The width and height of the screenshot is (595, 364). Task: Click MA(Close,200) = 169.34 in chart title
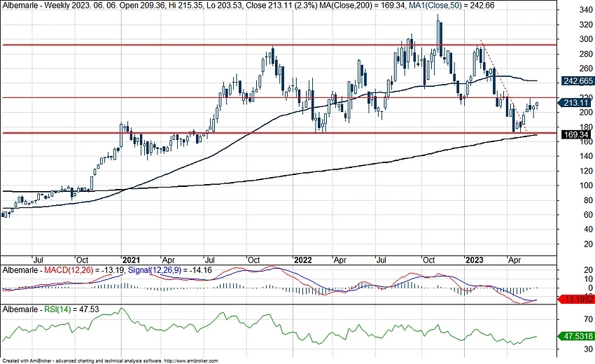(x=363, y=6)
